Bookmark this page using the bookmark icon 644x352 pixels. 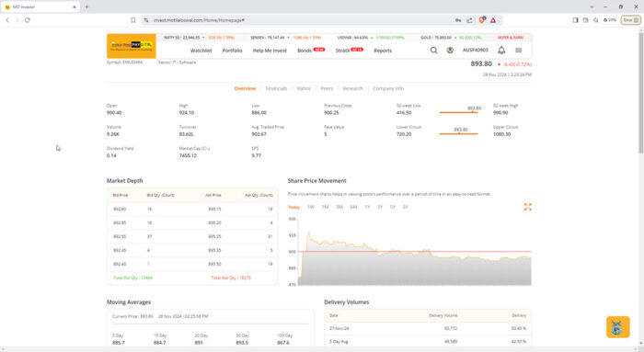[x=133, y=20]
